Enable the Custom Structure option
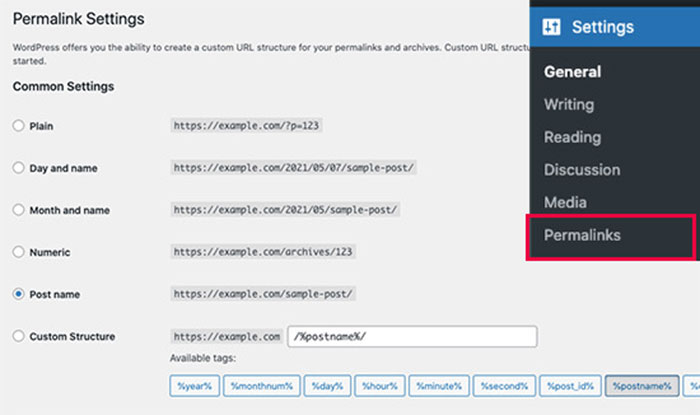The height and width of the screenshot is (415, 700). [x=19, y=336]
